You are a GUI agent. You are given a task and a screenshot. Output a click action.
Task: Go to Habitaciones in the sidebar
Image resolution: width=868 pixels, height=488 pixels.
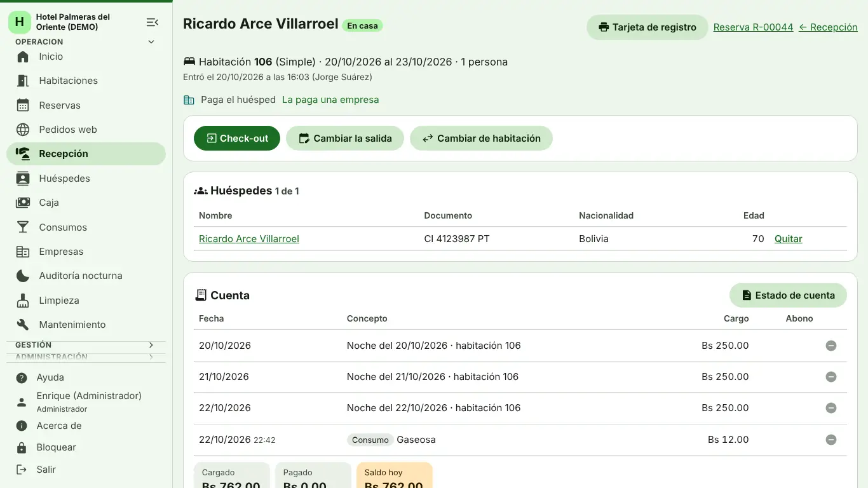86,81
